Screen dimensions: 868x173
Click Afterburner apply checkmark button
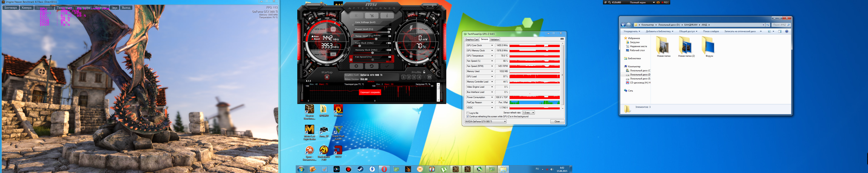click(x=387, y=66)
